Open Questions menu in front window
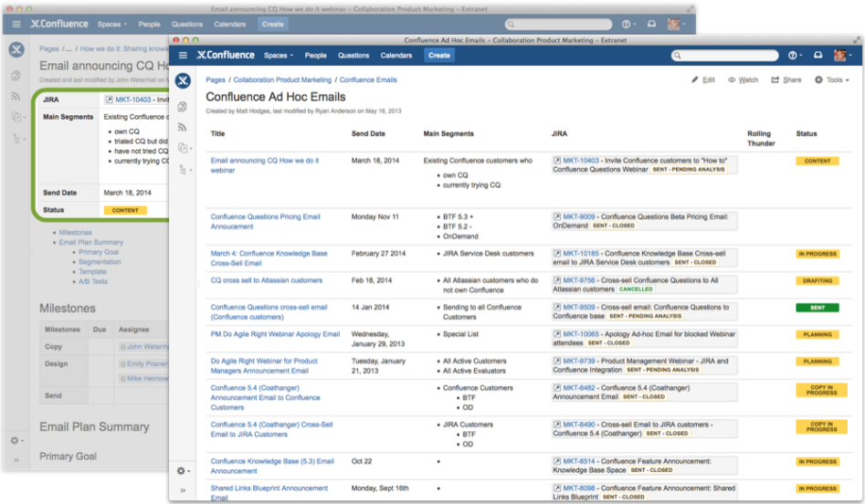Image resolution: width=865 pixels, height=504 pixels. pyautogui.click(x=353, y=55)
